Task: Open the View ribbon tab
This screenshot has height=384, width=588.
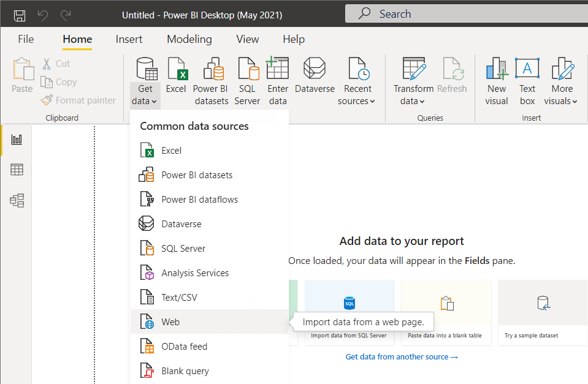Action: (248, 39)
